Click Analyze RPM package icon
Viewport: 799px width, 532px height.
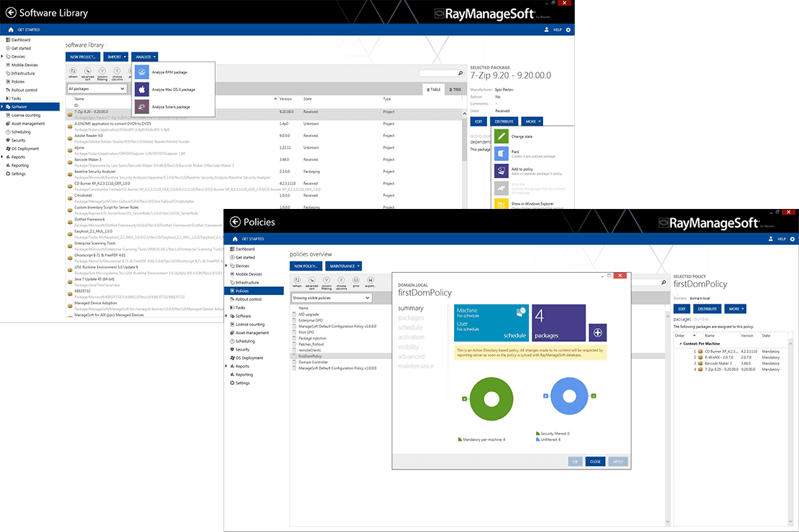click(x=142, y=73)
